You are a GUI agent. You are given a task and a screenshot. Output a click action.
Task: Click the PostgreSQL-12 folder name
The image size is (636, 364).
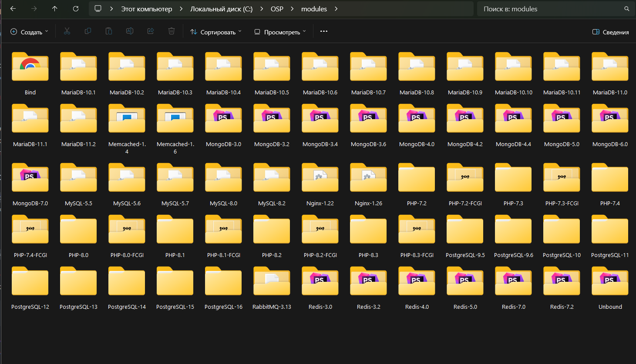(x=30, y=307)
